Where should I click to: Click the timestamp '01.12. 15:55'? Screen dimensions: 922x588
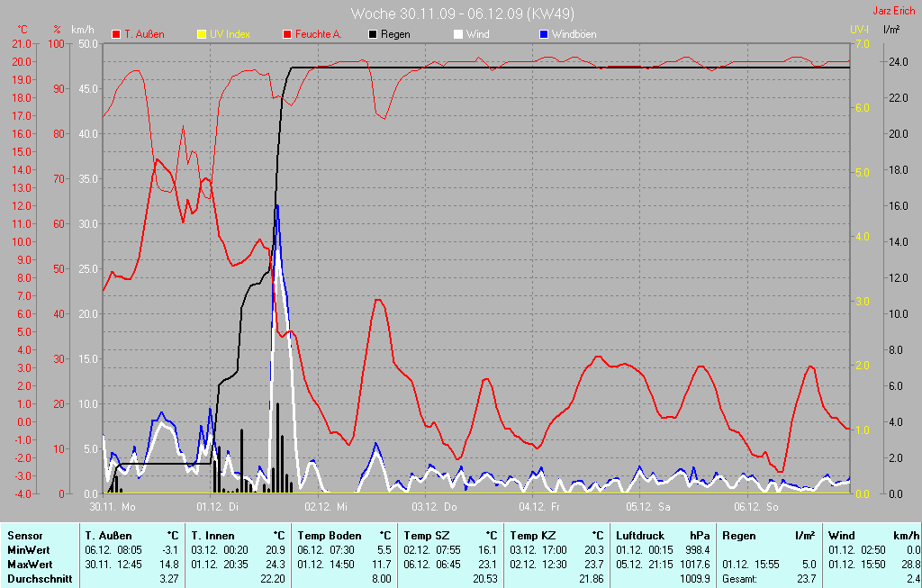751,565
